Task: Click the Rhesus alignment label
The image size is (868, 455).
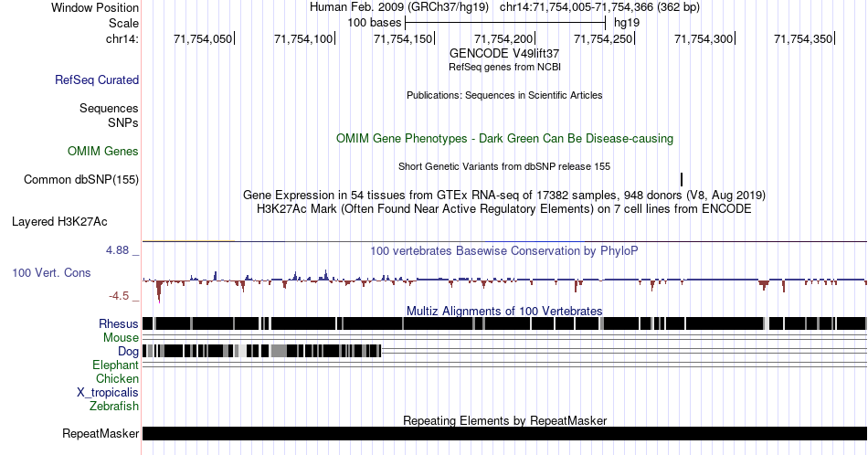Action: coord(119,323)
